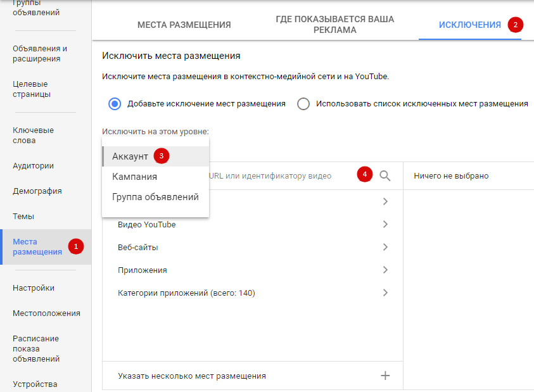
Task: Open 'Где показывается ваша реклама' tab
Action: [334, 25]
